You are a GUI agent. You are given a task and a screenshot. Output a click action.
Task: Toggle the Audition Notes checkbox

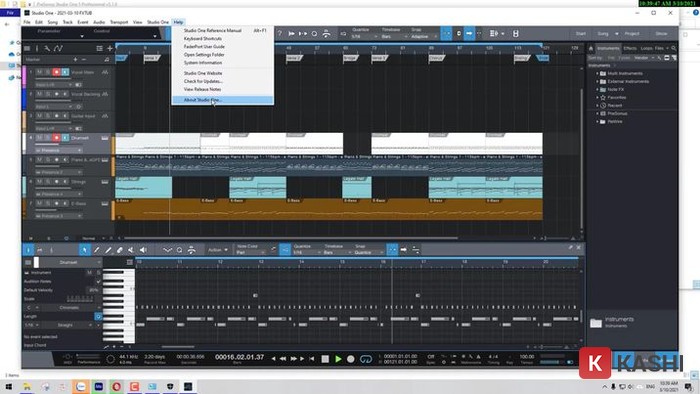pyautogui.click(x=99, y=282)
